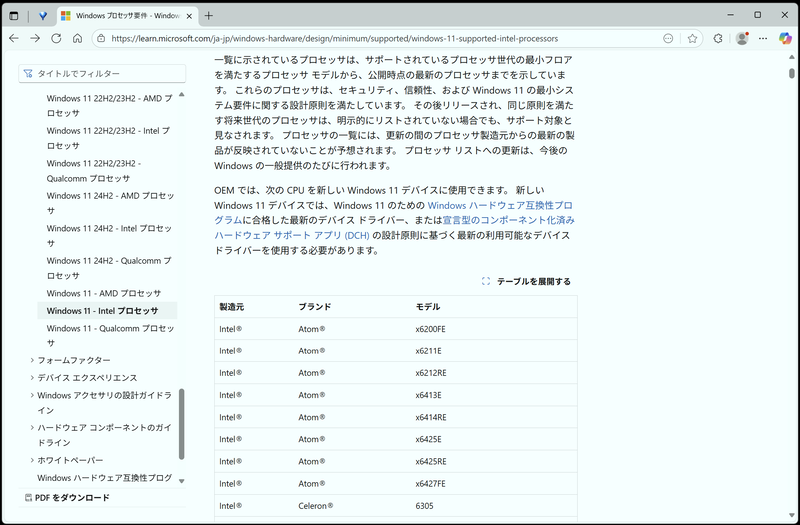The width and height of the screenshot is (800, 525).
Task: Go forward to next page
Action: (35, 38)
